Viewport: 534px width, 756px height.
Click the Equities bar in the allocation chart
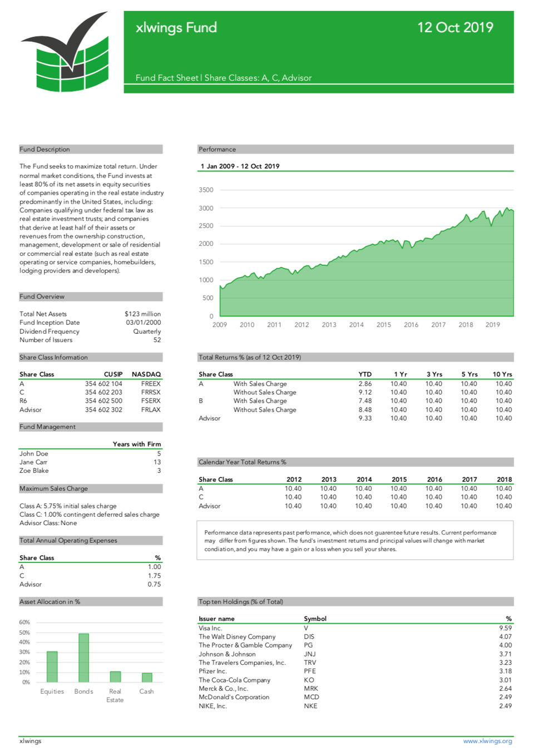(x=52, y=666)
